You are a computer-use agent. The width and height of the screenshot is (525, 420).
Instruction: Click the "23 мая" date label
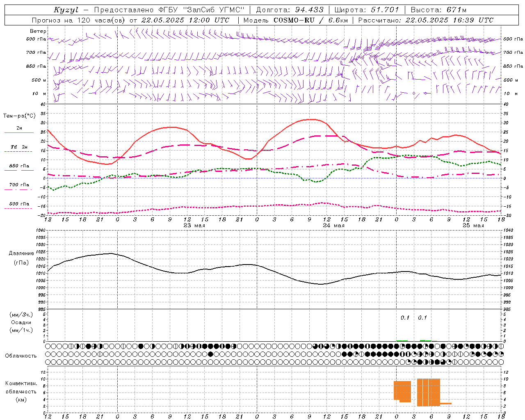click(x=194, y=226)
